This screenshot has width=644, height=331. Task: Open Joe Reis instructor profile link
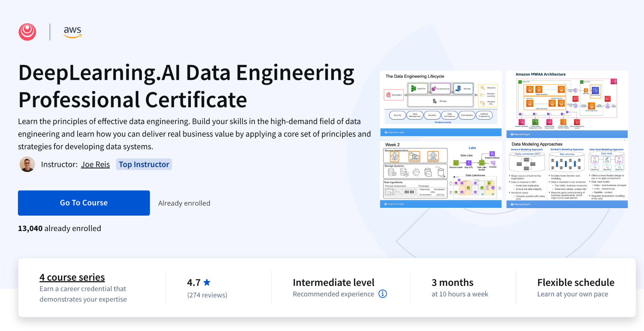(95, 164)
